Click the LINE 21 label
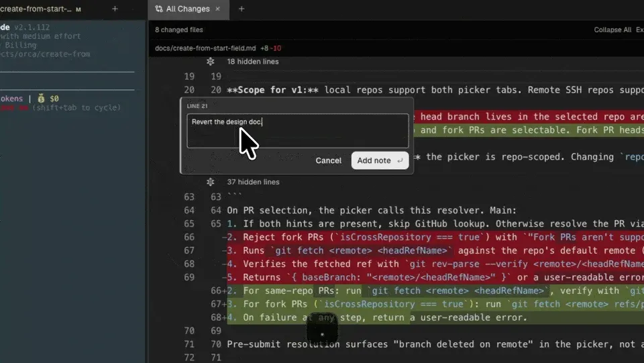Image resolution: width=644 pixels, height=363 pixels. point(197,106)
